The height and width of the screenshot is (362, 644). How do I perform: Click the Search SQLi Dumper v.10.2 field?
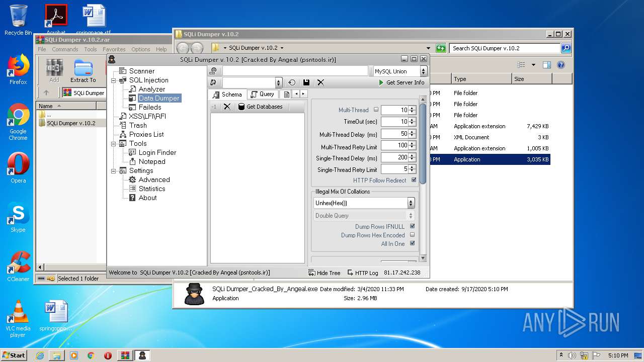505,48
